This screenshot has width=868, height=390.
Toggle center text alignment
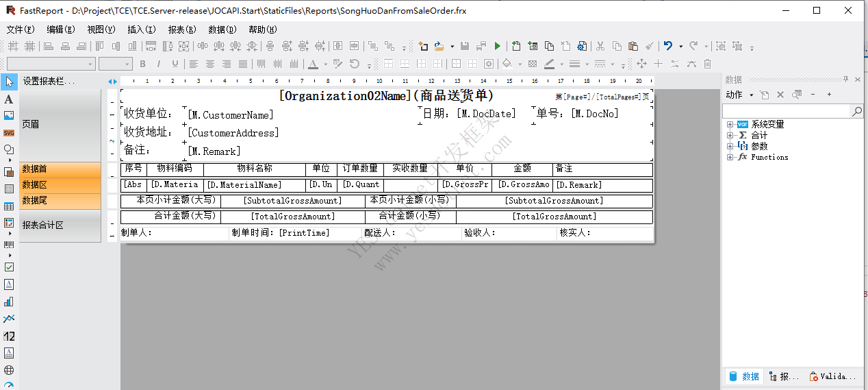tap(210, 64)
